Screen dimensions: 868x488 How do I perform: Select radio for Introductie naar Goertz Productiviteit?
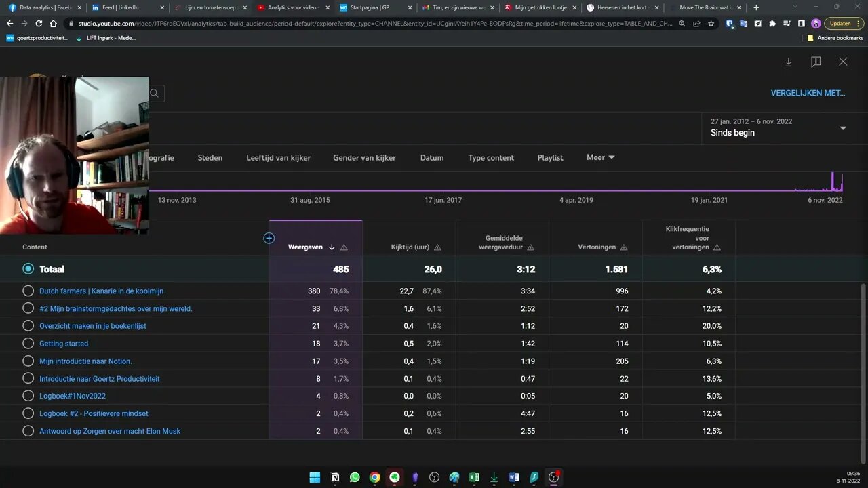point(28,378)
